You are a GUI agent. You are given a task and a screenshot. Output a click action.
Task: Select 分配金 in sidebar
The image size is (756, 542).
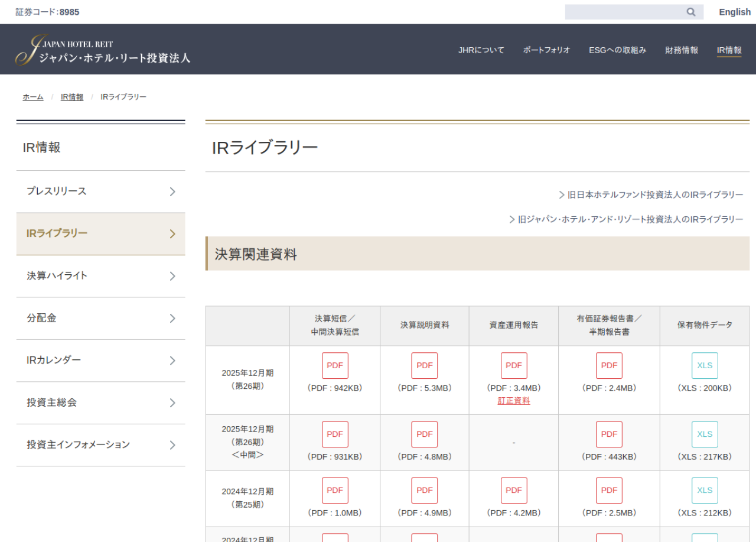100,319
